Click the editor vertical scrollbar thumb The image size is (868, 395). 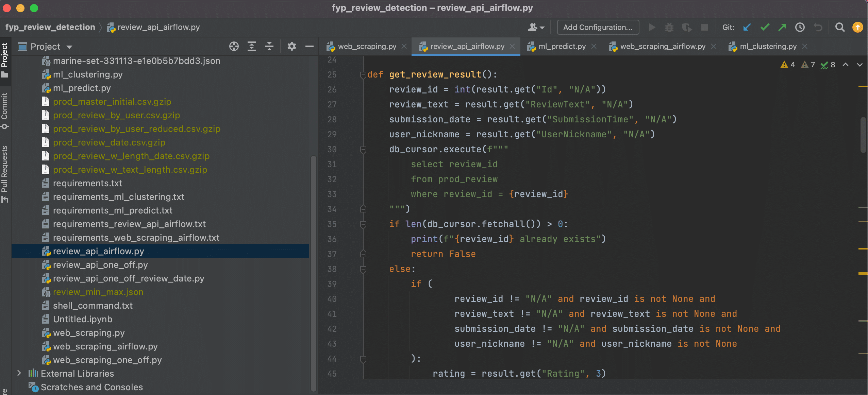[863, 135]
